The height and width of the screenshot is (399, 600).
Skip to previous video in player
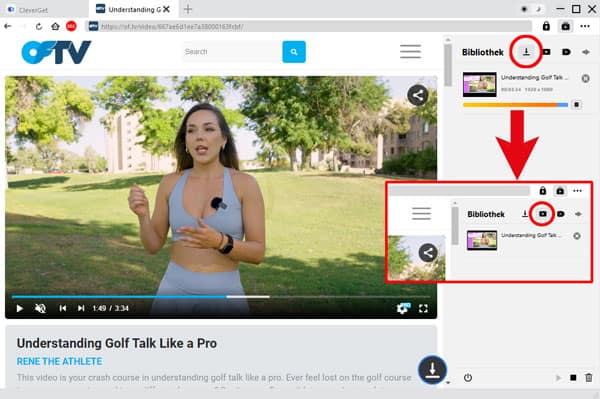63,308
